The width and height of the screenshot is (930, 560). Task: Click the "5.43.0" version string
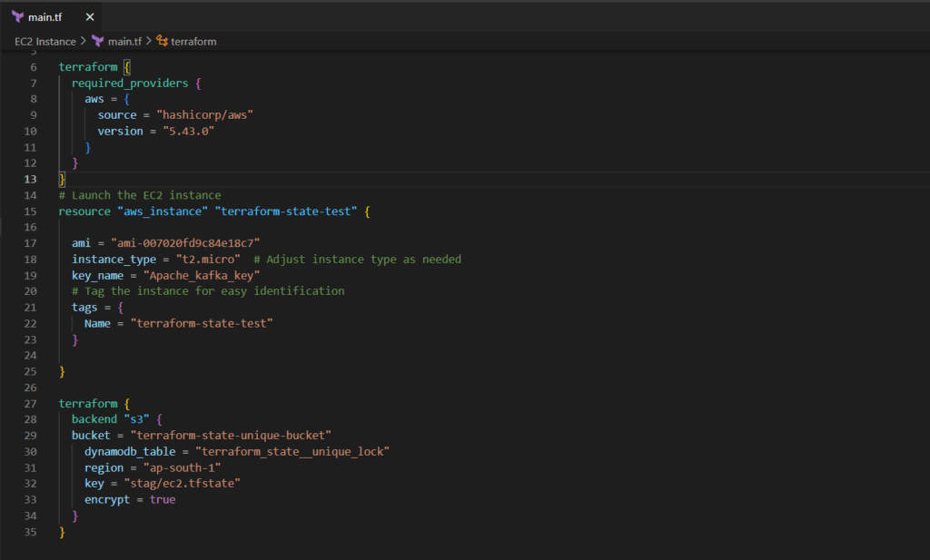(188, 131)
